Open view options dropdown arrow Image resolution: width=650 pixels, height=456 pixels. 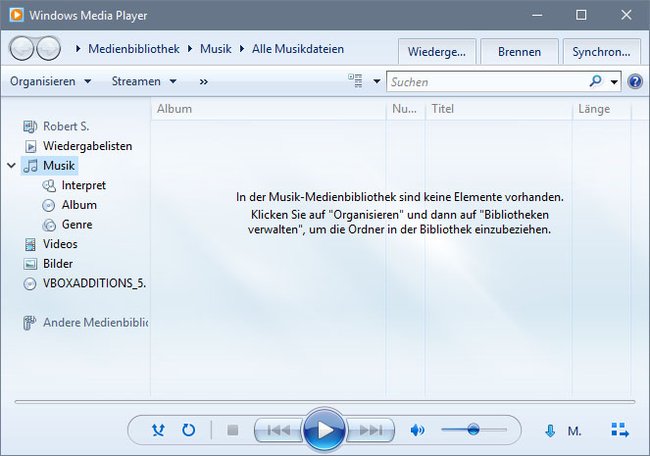[x=376, y=81]
